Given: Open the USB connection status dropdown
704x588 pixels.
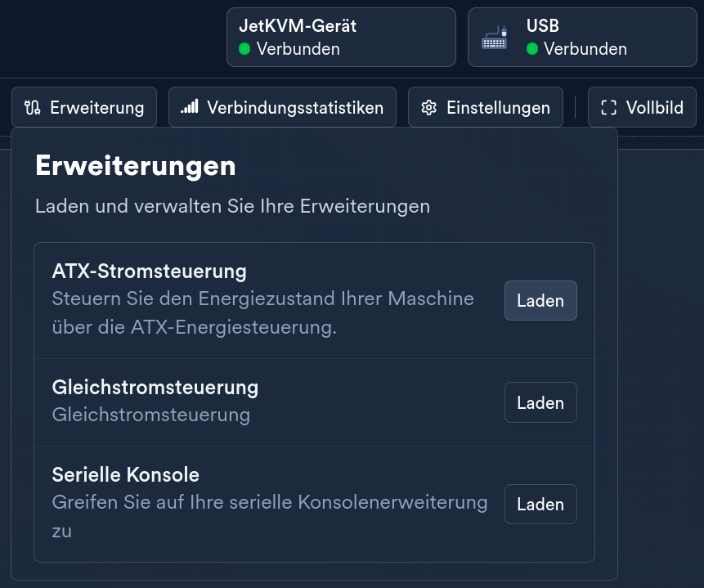Looking at the screenshot, I should pos(582,37).
